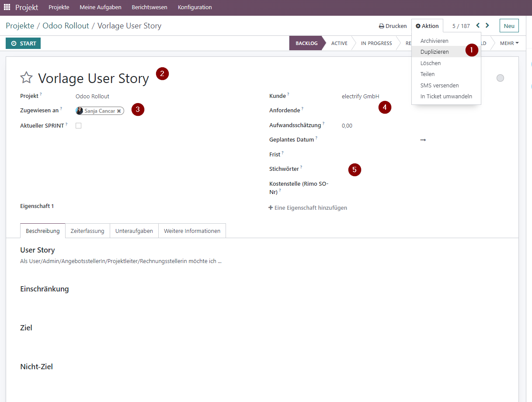Click the Geplantes Datum start field
The height and width of the screenshot is (402, 532).
pos(379,140)
